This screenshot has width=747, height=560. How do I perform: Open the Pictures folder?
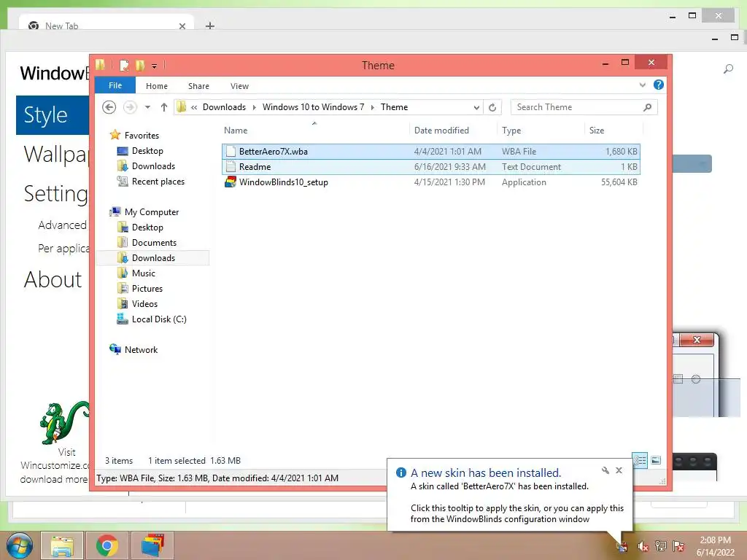click(x=147, y=289)
